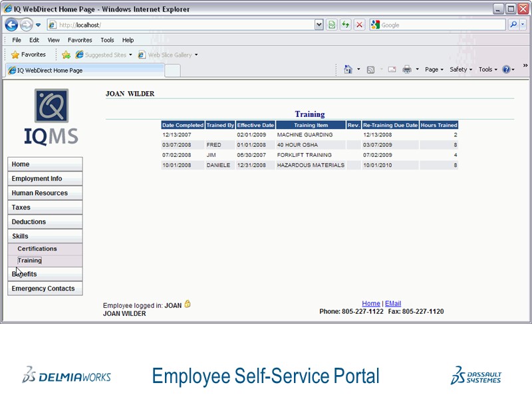Image resolution: width=532 pixels, height=399 pixels.
Task: Click the Read mail icon
Action: [392, 69]
